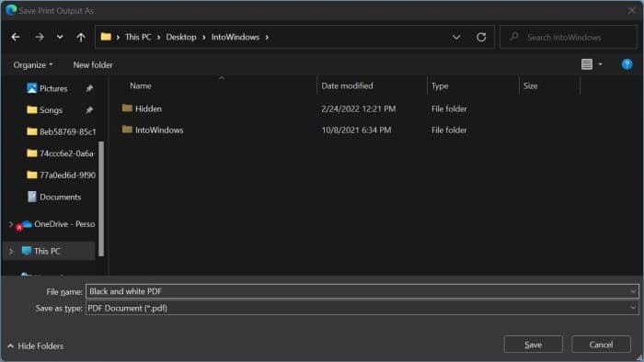Open Pictures in the navigation pane

pyautogui.click(x=53, y=88)
